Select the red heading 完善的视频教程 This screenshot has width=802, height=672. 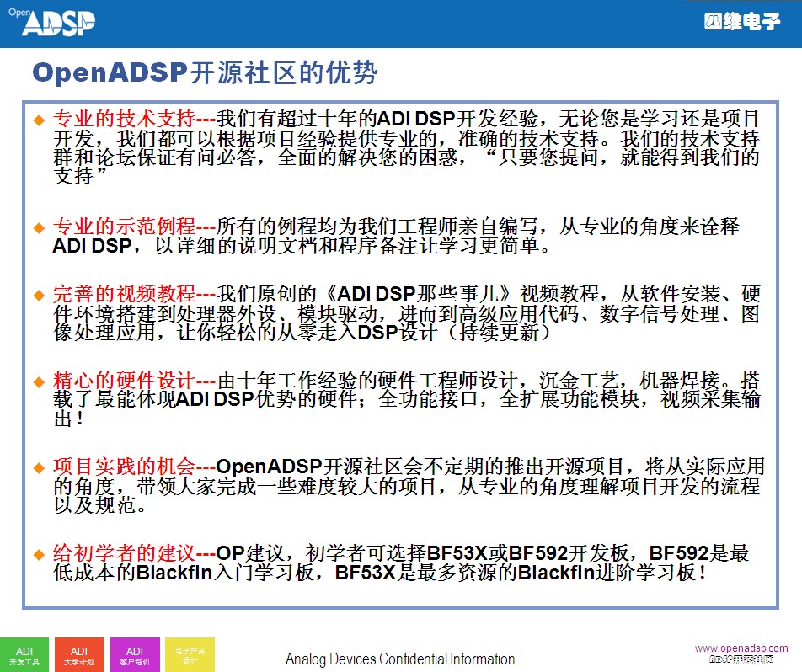click(x=125, y=294)
